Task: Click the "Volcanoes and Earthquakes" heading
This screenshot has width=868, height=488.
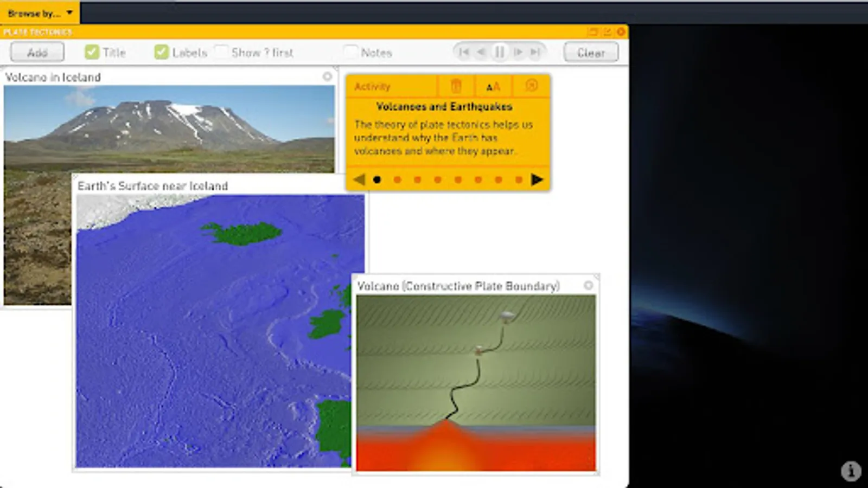Action: [x=444, y=106]
